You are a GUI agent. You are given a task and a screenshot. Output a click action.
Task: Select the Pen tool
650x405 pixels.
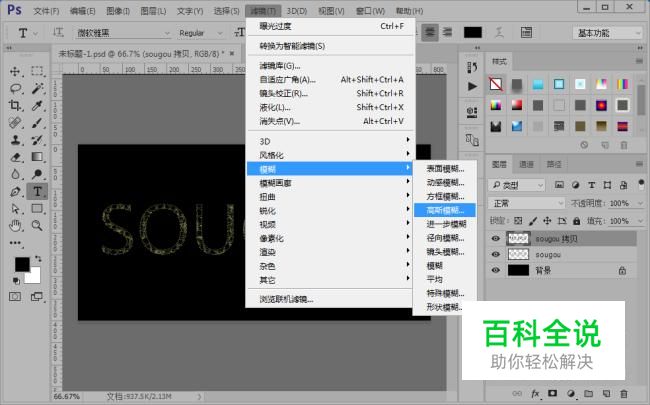15,192
